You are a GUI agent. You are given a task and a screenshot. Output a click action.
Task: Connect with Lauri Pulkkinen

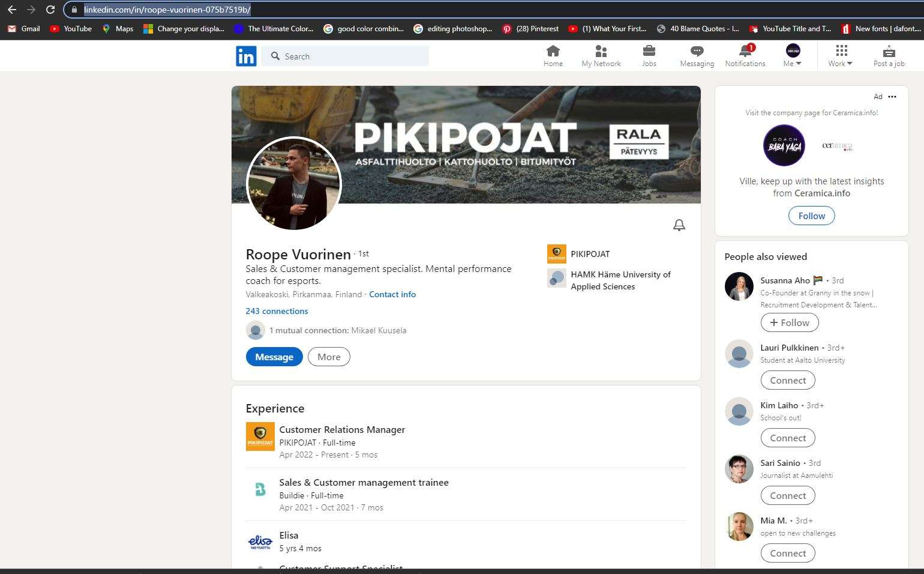pyautogui.click(x=788, y=380)
